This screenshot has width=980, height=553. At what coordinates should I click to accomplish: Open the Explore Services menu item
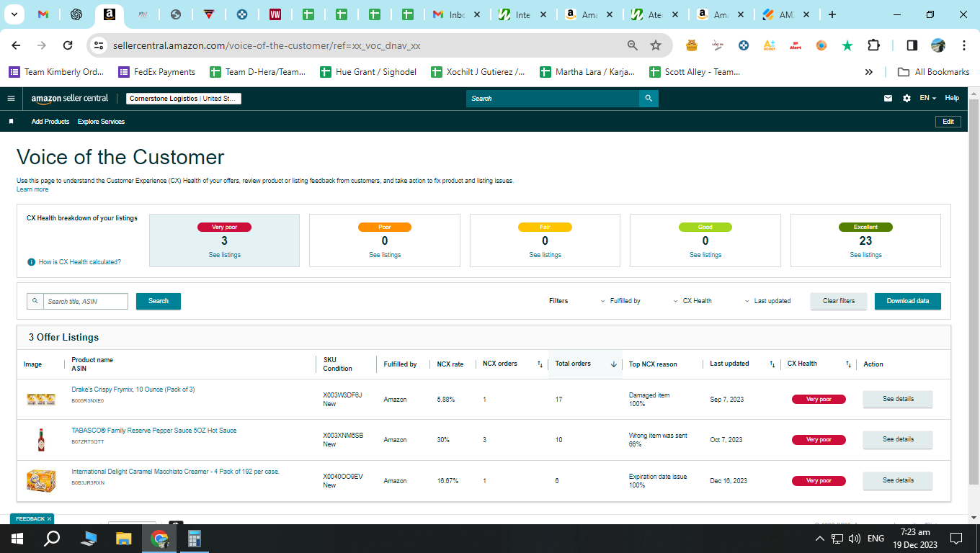pyautogui.click(x=101, y=122)
